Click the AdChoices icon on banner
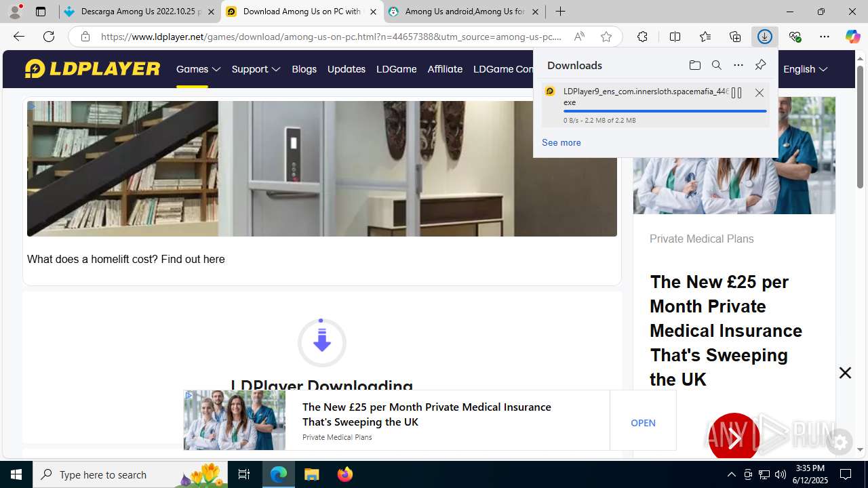Screen dimensions: 868x488 [x=189, y=394]
